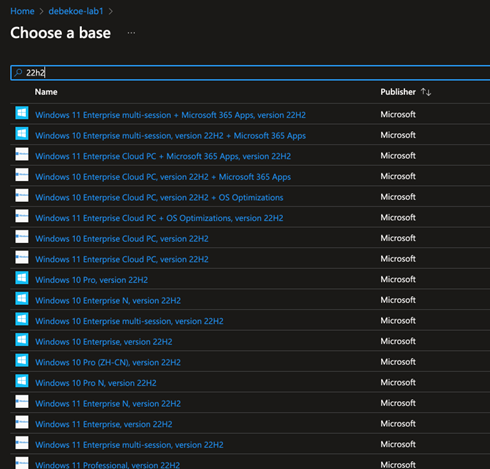This screenshot has height=469, width=490.
Task: Open the Home breadcrumb link
Action: coord(22,11)
